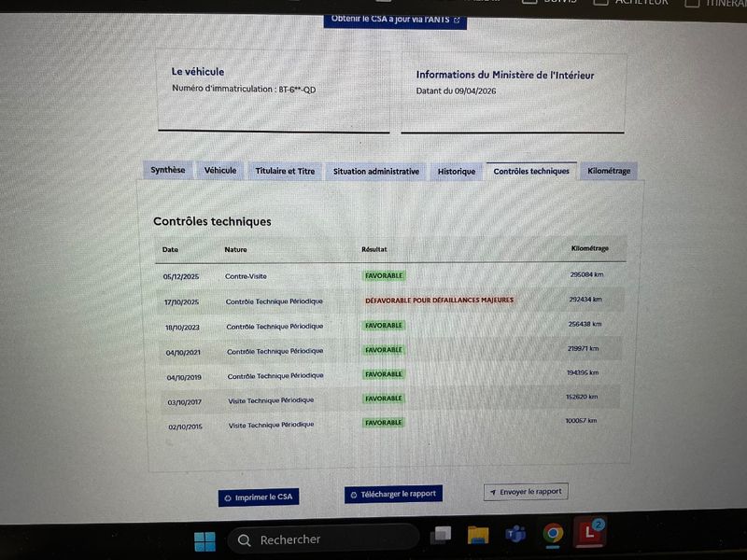Screen dimensions: 747x560
Task: Open the Windows Start menu
Action: click(x=204, y=541)
